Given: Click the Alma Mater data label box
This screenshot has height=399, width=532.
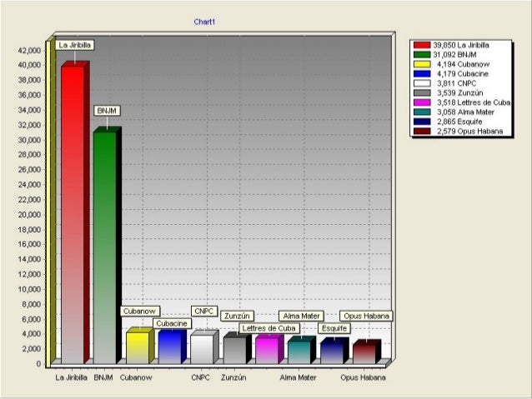Looking at the screenshot, I should pyautogui.click(x=301, y=316).
